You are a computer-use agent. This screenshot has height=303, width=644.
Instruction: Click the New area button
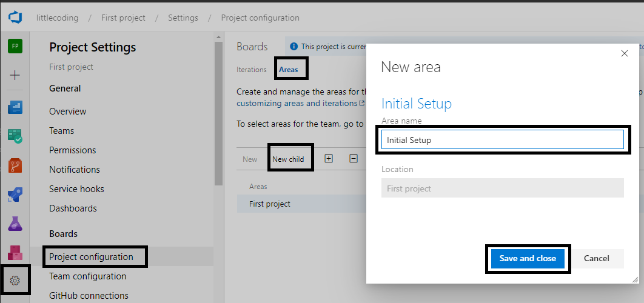tap(250, 159)
